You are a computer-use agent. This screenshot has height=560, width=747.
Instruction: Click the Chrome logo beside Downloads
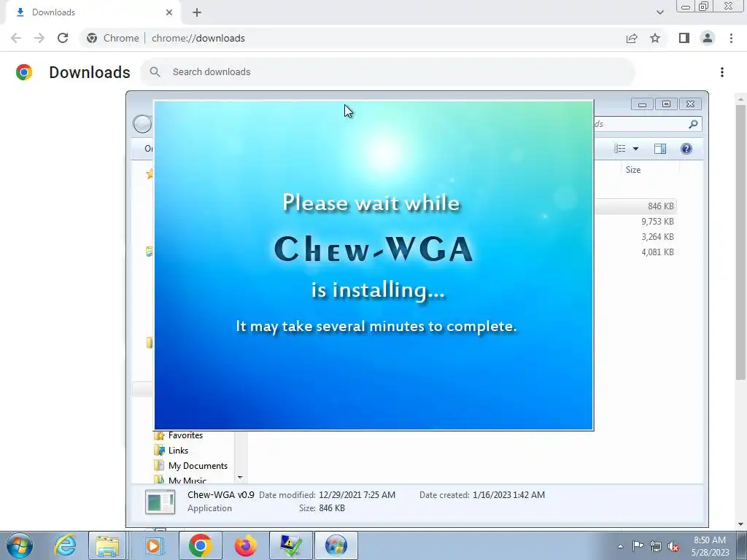point(24,72)
